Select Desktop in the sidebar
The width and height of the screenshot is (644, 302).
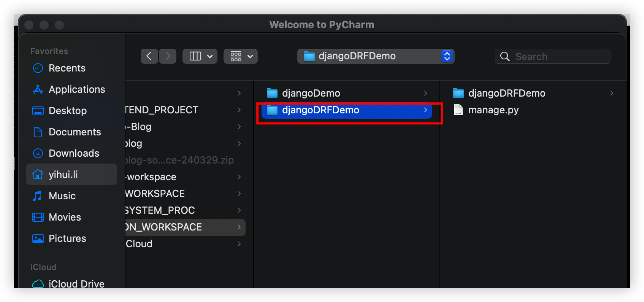click(68, 111)
